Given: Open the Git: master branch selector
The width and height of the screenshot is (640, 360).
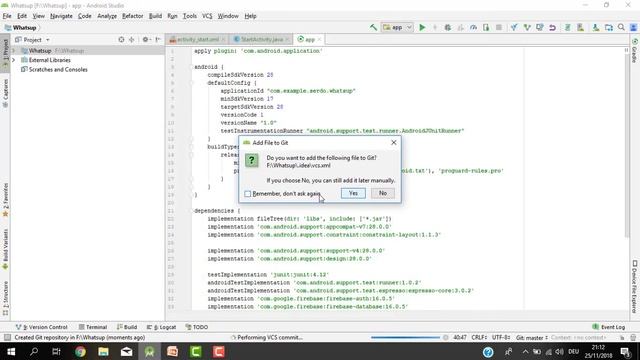Looking at the screenshot, I should (531, 338).
